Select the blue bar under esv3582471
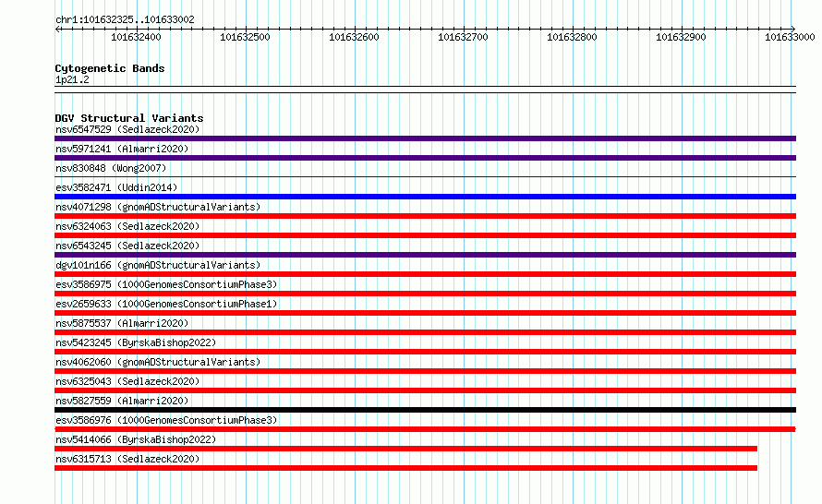The width and height of the screenshot is (822, 504). [425, 197]
